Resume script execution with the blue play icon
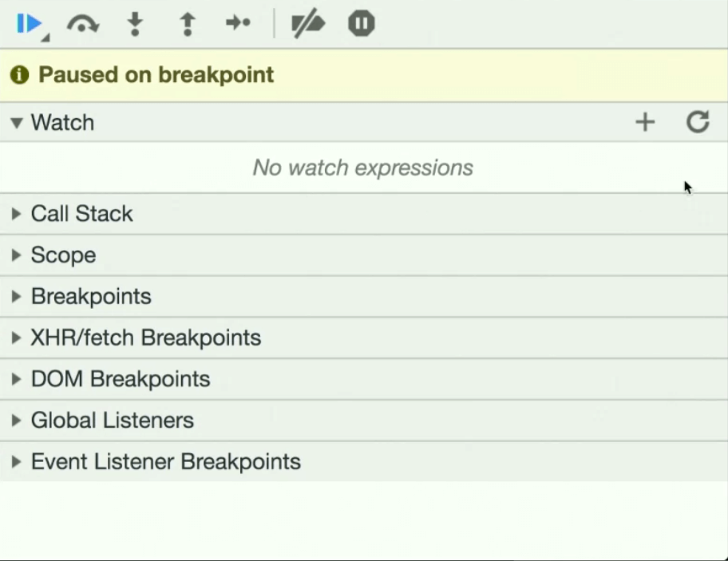The width and height of the screenshot is (728, 561). (30, 24)
